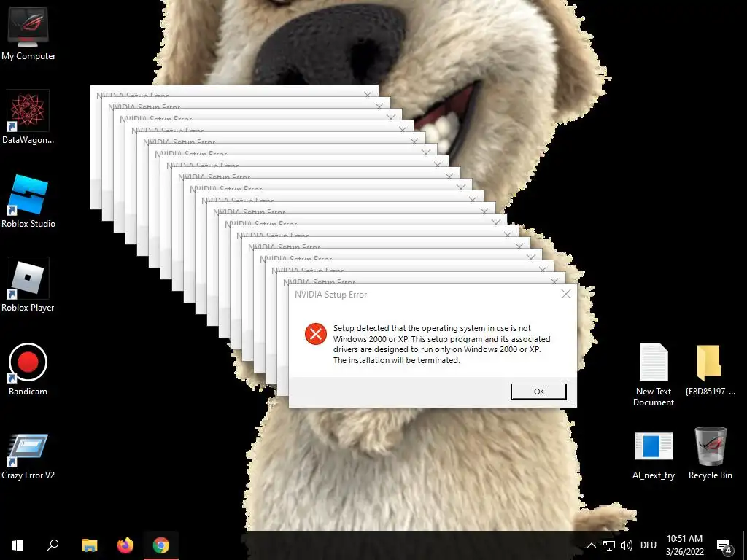Select the DataWagon desktop shortcut
The height and width of the screenshot is (560, 747).
click(28, 117)
